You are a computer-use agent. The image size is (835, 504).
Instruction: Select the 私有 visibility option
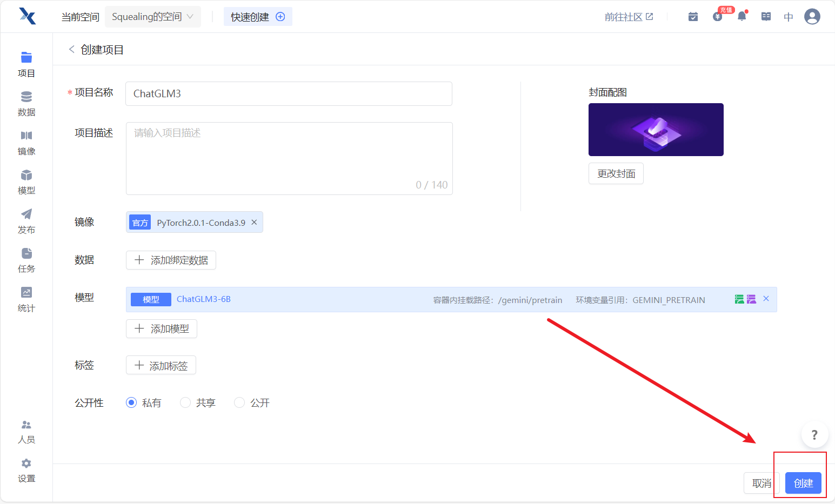click(x=131, y=402)
